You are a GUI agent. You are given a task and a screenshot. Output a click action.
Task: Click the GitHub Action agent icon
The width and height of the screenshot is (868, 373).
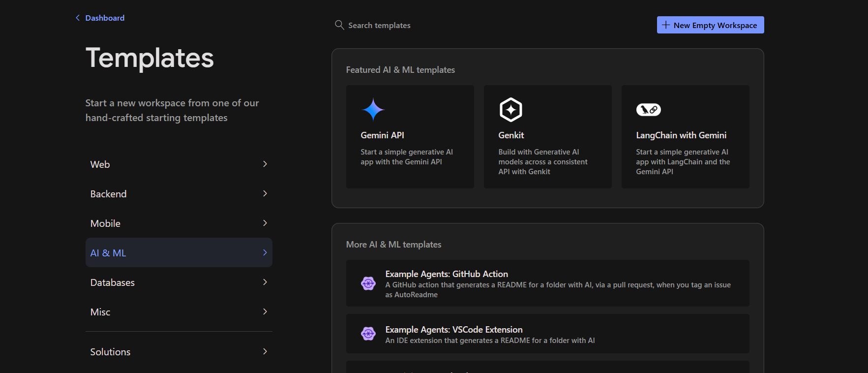[x=368, y=283]
